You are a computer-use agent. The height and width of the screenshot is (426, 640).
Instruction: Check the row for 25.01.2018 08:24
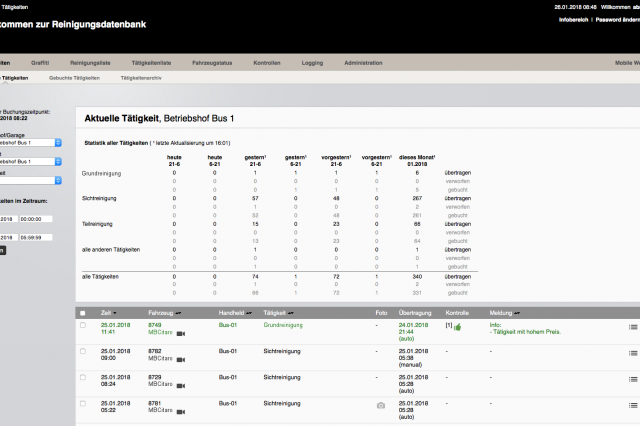pyautogui.click(x=83, y=377)
